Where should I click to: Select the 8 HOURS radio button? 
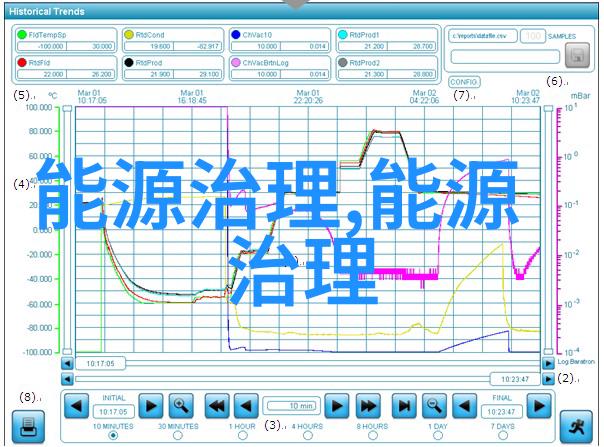pyautogui.click(x=372, y=435)
